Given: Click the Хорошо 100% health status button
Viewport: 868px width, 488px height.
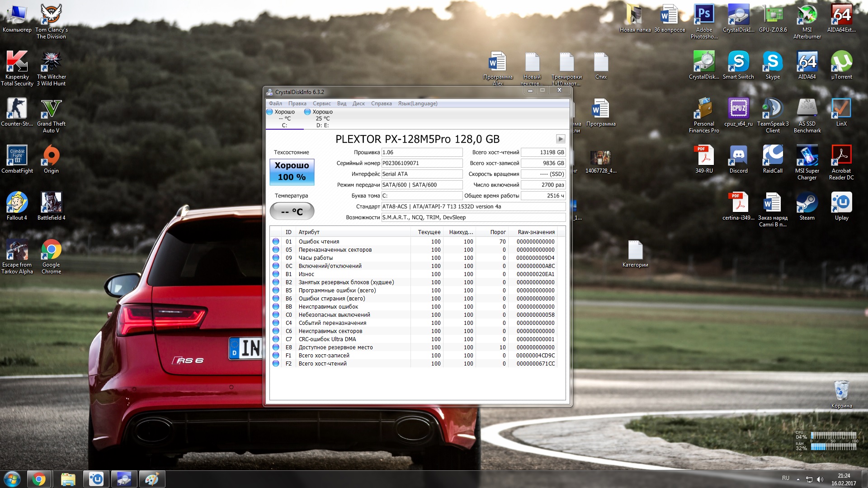Looking at the screenshot, I should point(292,171).
